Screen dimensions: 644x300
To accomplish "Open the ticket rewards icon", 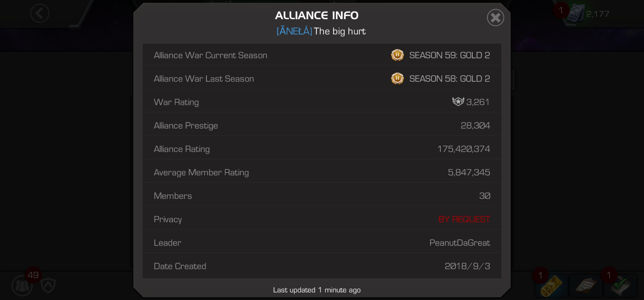I will tap(551, 286).
